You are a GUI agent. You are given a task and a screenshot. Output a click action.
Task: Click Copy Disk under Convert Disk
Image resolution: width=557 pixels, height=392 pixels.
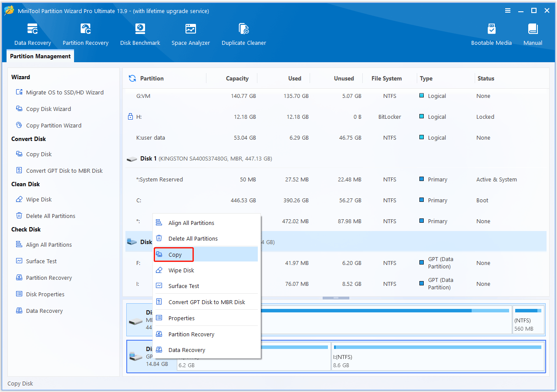pyautogui.click(x=34, y=154)
